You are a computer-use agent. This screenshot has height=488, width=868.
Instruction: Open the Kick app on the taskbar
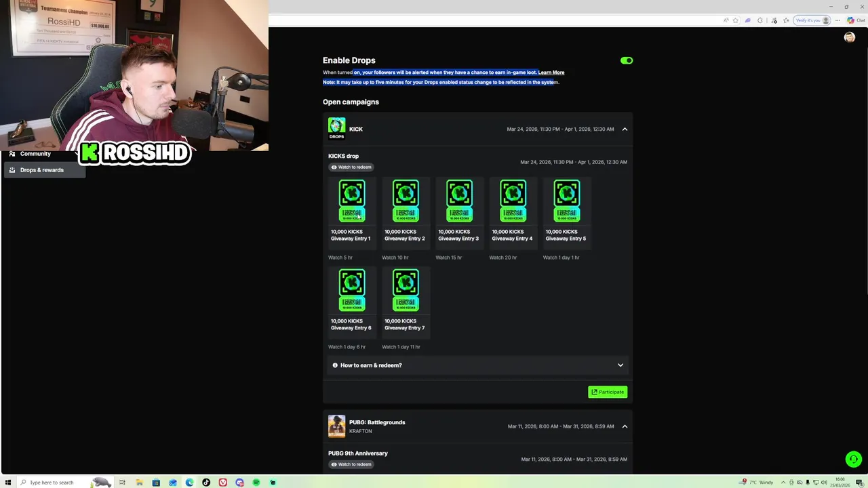point(273,483)
